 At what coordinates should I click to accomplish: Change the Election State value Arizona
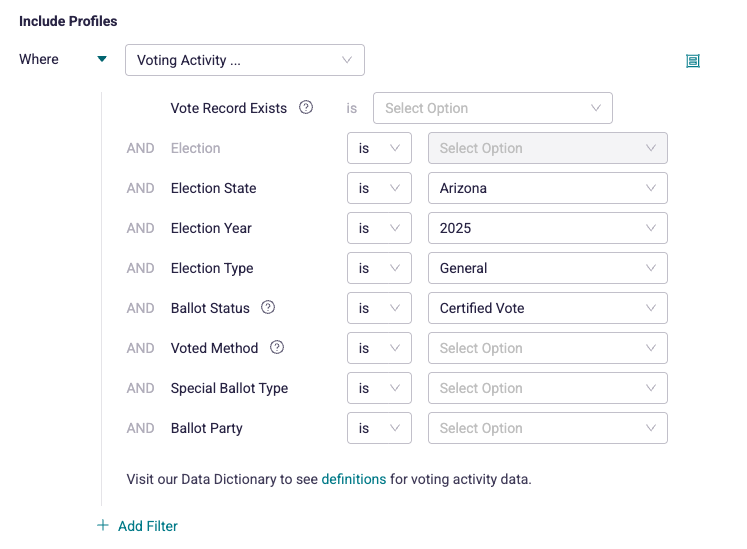click(x=548, y=188)
